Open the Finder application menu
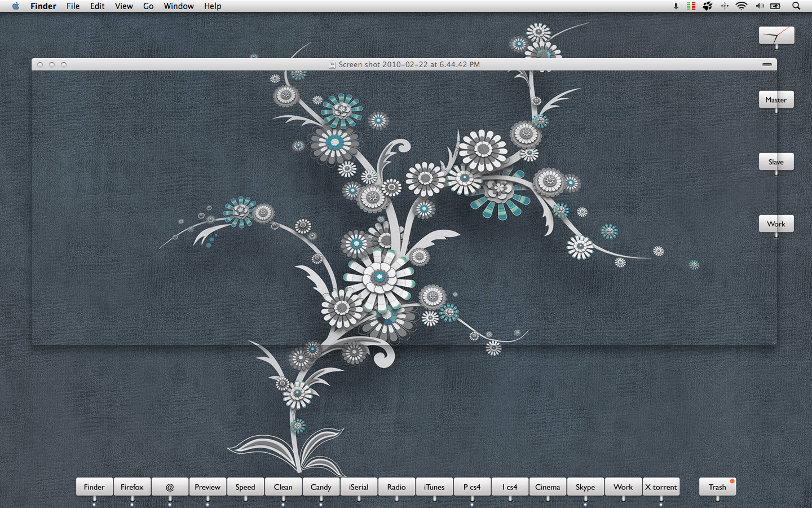 coord(43,6)
